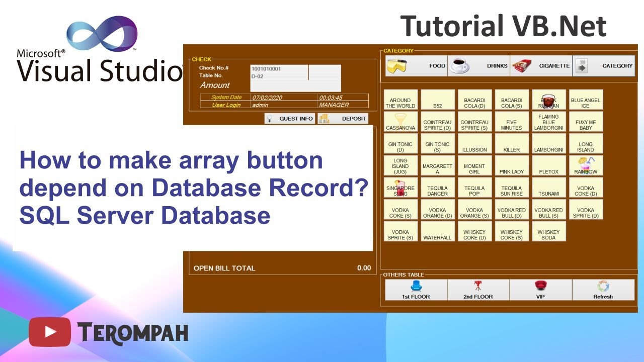Choose BLUE ANGEL ICE

586,100
